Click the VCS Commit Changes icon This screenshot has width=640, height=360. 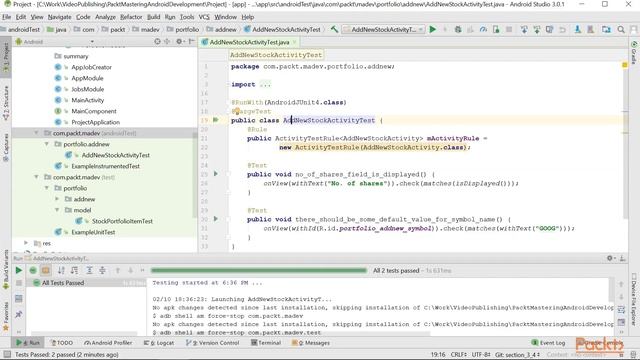point(537,29)
